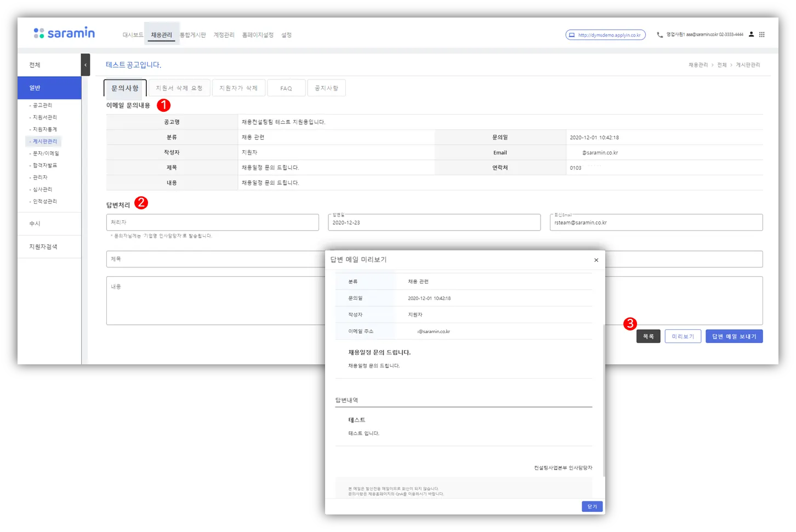Click the 답변내역 heading in the preview popup
This screenshot has height=532, width=796.
(x=346, y=401)
